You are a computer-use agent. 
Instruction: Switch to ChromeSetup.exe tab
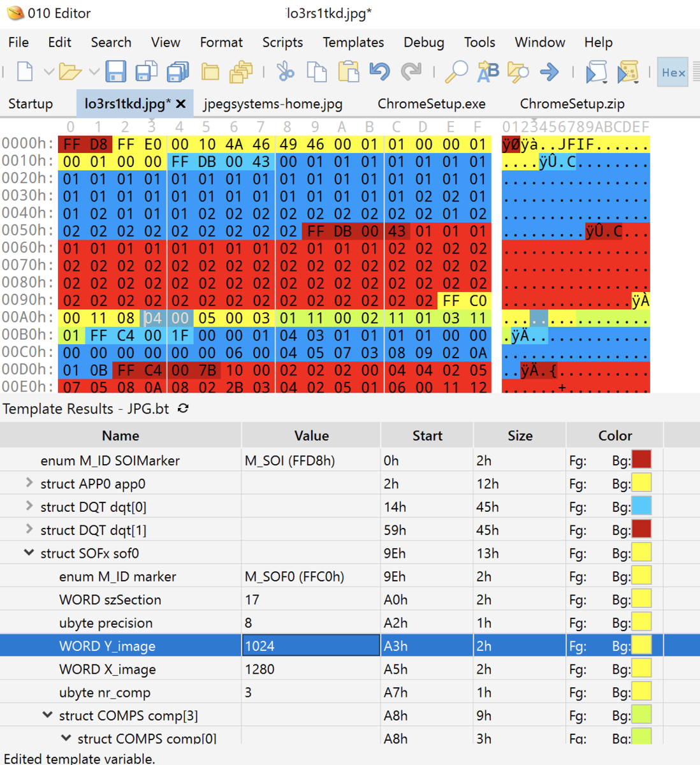coord(432,104)
